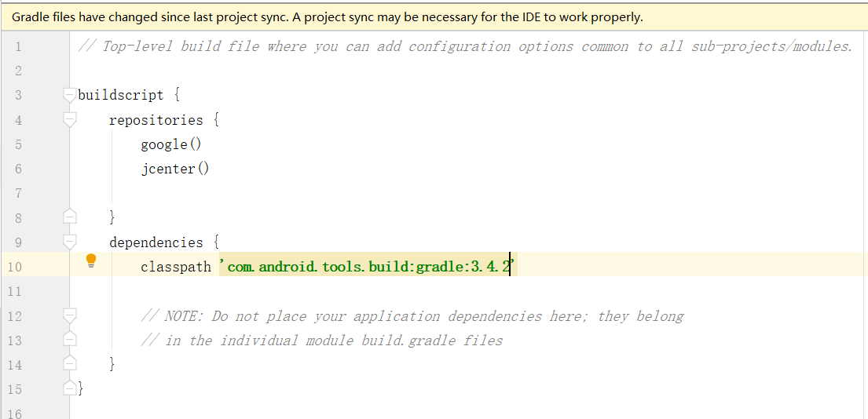Click the gradle:3.4.2 classpath string
Image resolution: width=868 pixels, height=419 pixels.
pos(368,267)
